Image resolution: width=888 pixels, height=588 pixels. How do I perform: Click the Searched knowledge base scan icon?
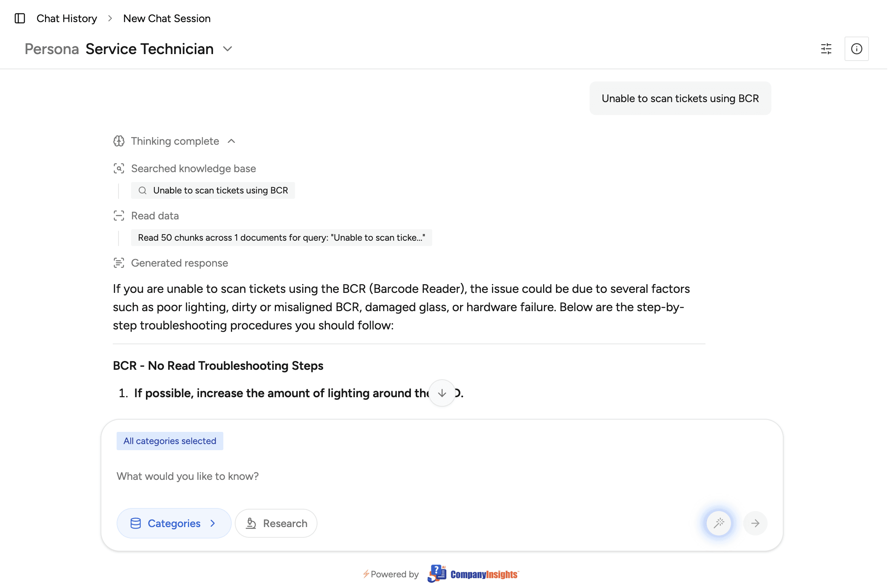pyautogui.click(x=119, y=168)
